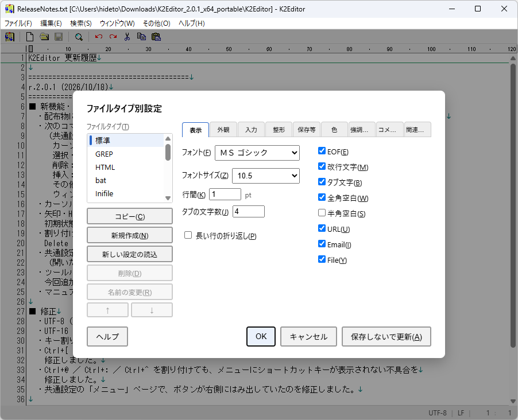This screenshot has height=420, width=518.
Task: Click 保存しないで更新(A) button
Action: 386,336
